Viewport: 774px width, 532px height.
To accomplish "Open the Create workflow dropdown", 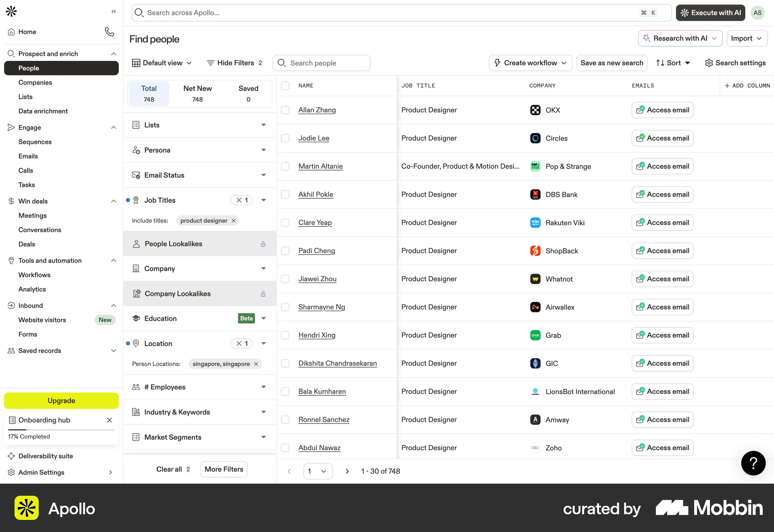I will click(x=530, y=63).
